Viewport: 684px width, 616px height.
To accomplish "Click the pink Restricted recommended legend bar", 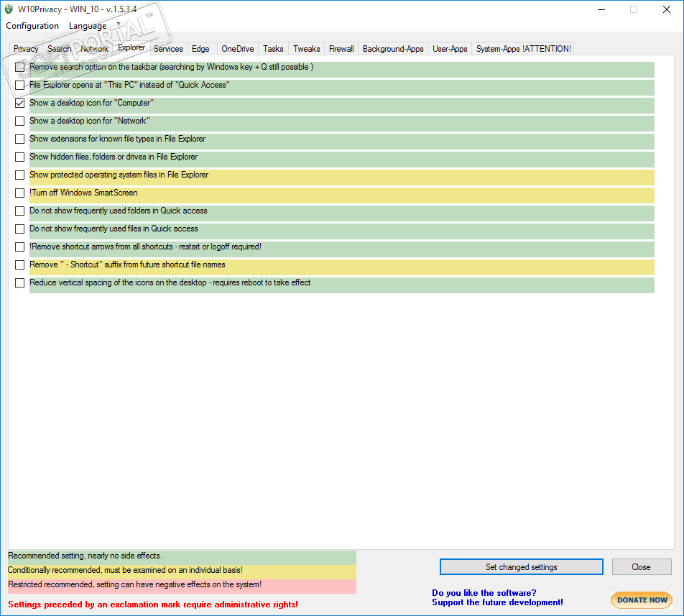I will coord(182,586).
